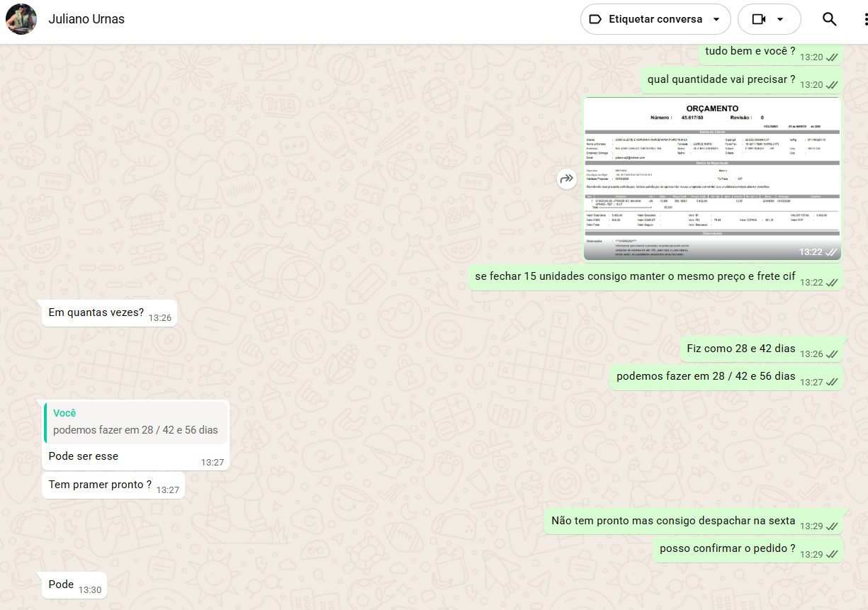Select message about despachar na sexta
This screenshot has width=868, height=610.
(x=673, y=521)
